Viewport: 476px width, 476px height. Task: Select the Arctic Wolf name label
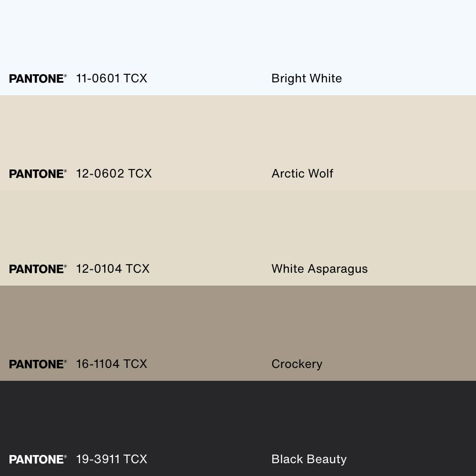point(302,174)
